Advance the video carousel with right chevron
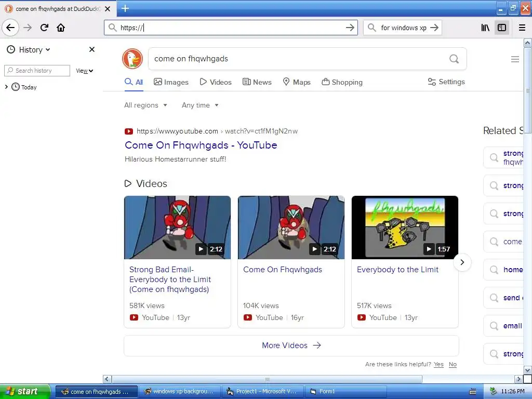This screenshot has width=532, height=399. [x=462, y=262]
